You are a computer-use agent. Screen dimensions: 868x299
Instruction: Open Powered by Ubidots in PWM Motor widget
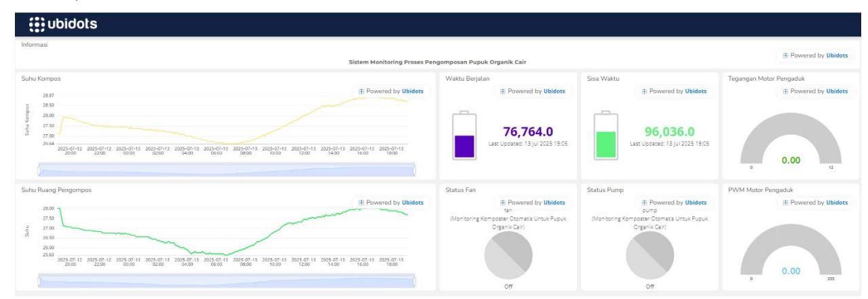point(815,202)
